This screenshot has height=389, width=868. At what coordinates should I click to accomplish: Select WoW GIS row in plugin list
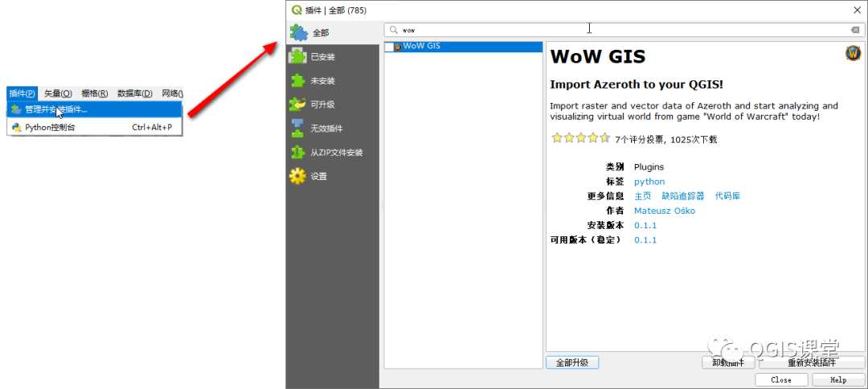(464, 47)
